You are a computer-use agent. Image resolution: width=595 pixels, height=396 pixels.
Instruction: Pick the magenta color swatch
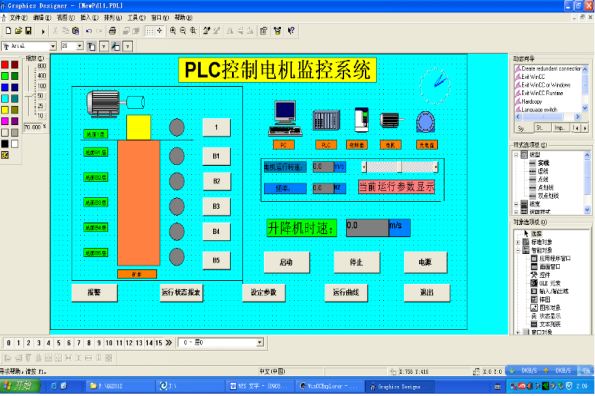5,121
